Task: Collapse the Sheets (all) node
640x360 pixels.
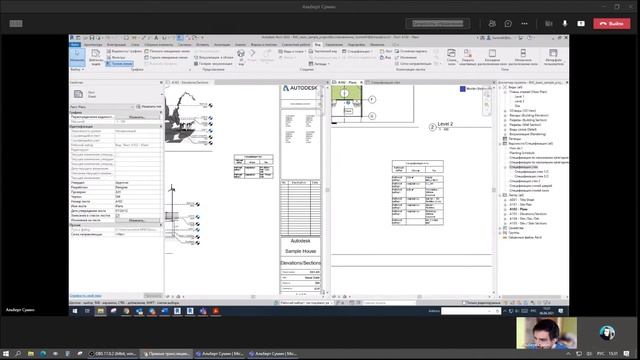Action: coord(500,195)
